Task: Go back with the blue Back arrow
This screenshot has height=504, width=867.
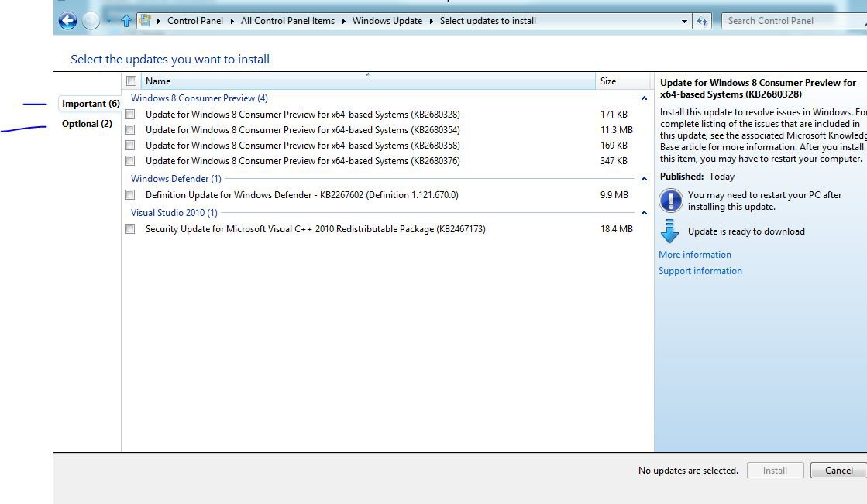Action: pos(68,21)
